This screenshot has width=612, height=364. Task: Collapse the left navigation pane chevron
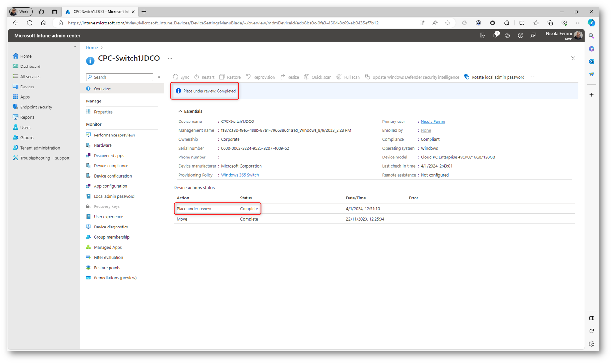(x=75, y=46)
